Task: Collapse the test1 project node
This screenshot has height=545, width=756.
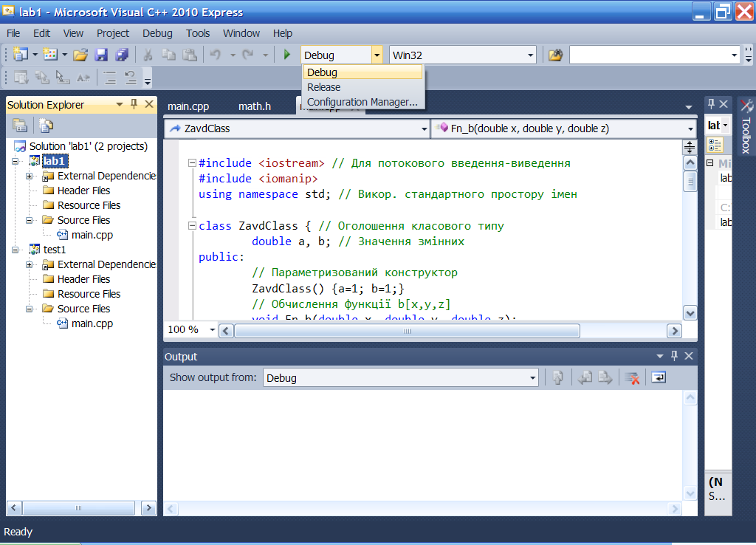Action: [x=15, y=250]
